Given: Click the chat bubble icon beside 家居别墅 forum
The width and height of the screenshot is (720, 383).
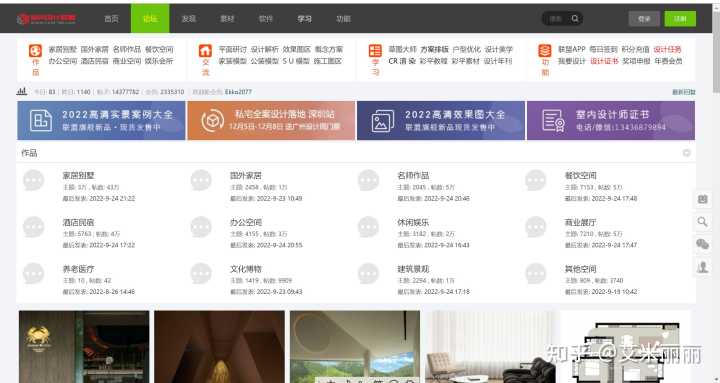Looking at the screenshot, I should 34,180.
